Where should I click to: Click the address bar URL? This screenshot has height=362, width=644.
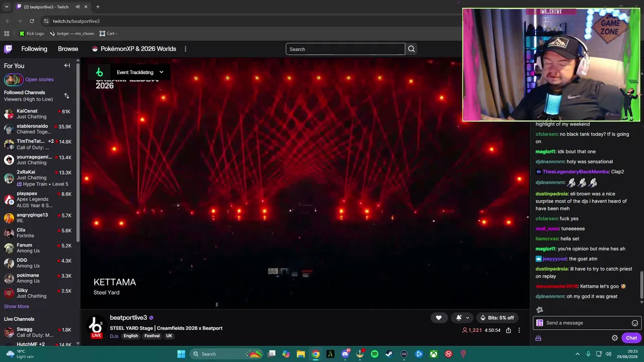point(76,21)
